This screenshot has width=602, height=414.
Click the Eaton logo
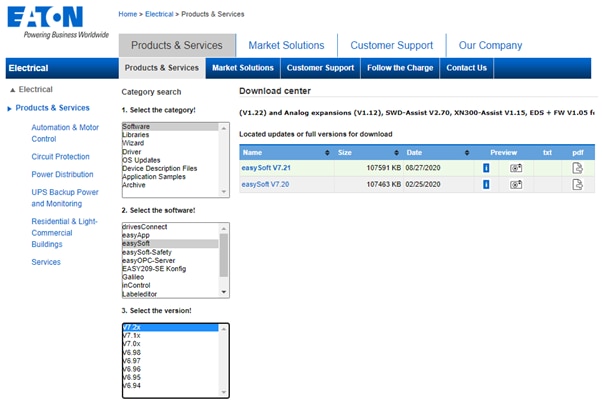(45, 17)
